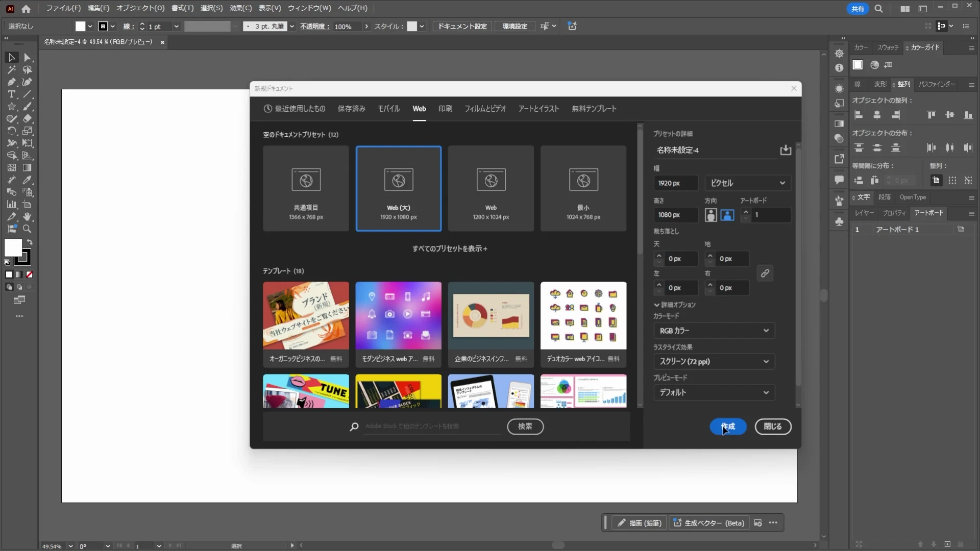Increase the artboard count stepper
980x551 pixels.
[746, 211]
